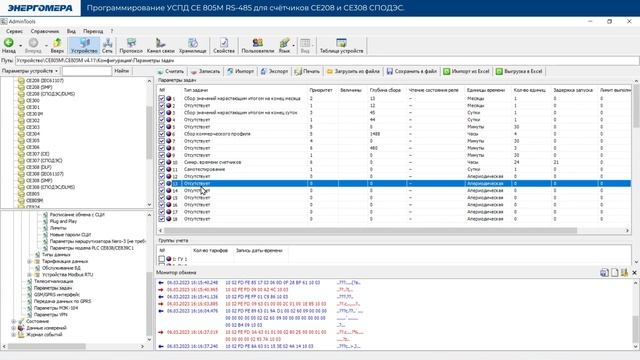
Task: Select the CE308 (СПОДЭС/DLMS) folder in the device list
Action: click(x=50, y=187)
